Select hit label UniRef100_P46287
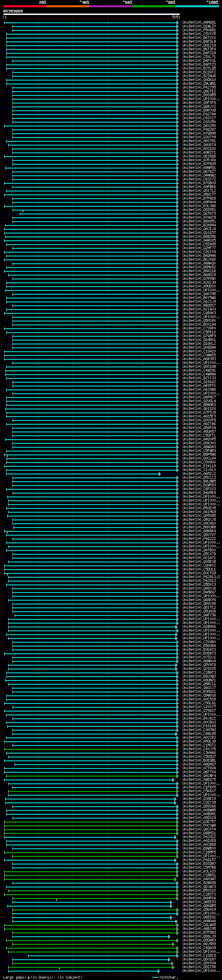This screenshot has height=980, width=222. click(199, 129)
